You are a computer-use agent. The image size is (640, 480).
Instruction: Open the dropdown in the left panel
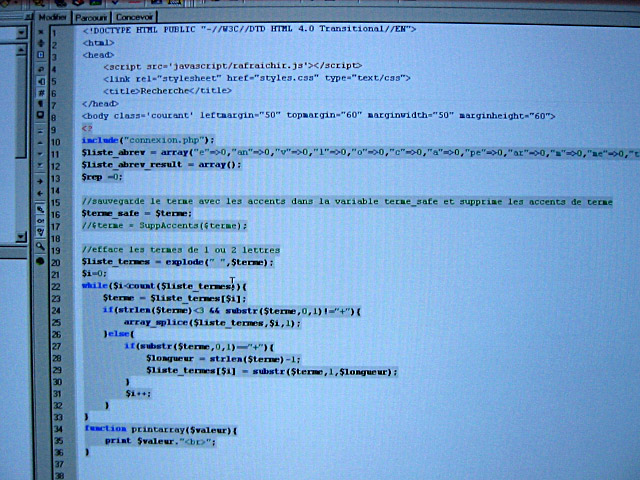(21, 32)
